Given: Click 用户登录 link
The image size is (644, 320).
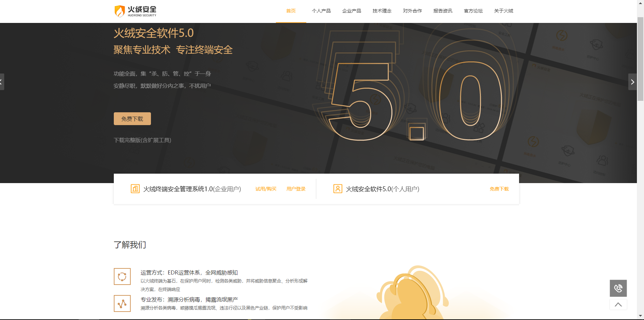Looking at the screenshot, I should (296, 189).
